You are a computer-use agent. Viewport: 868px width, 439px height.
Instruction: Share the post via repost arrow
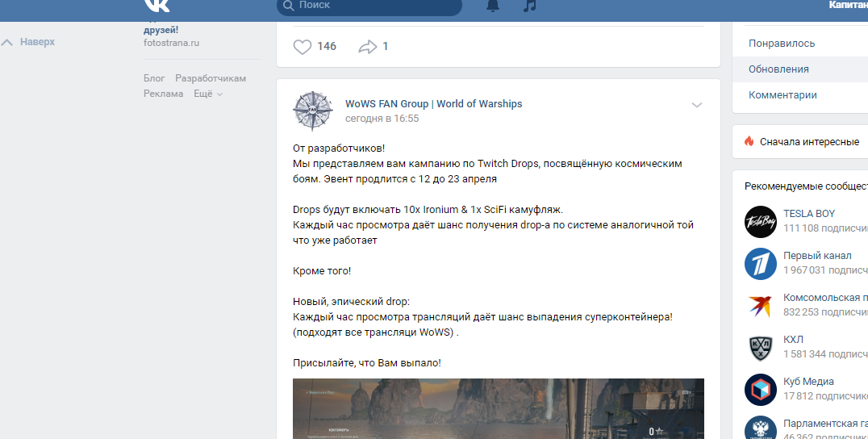click(368, 47)
